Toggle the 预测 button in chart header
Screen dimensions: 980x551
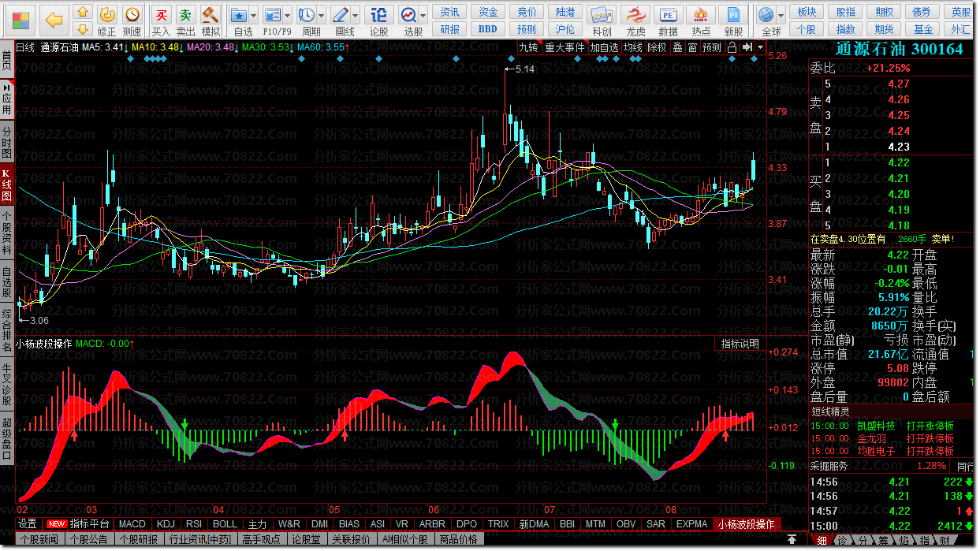coord(712,47)
